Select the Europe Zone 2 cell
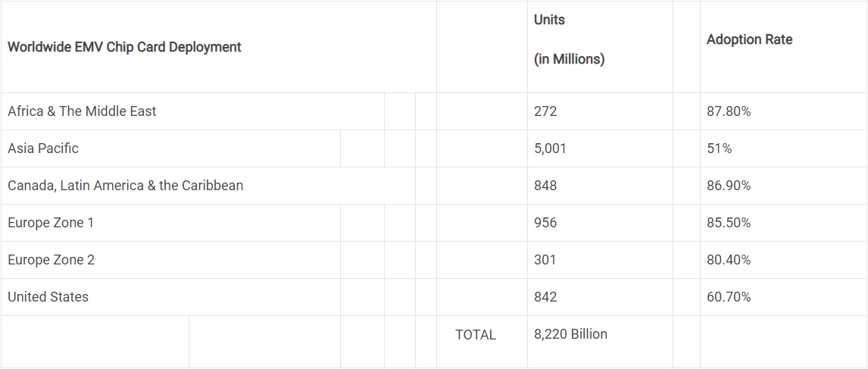Image resolution: width=868 pixels, height=369 pixels. coord(52,260)
